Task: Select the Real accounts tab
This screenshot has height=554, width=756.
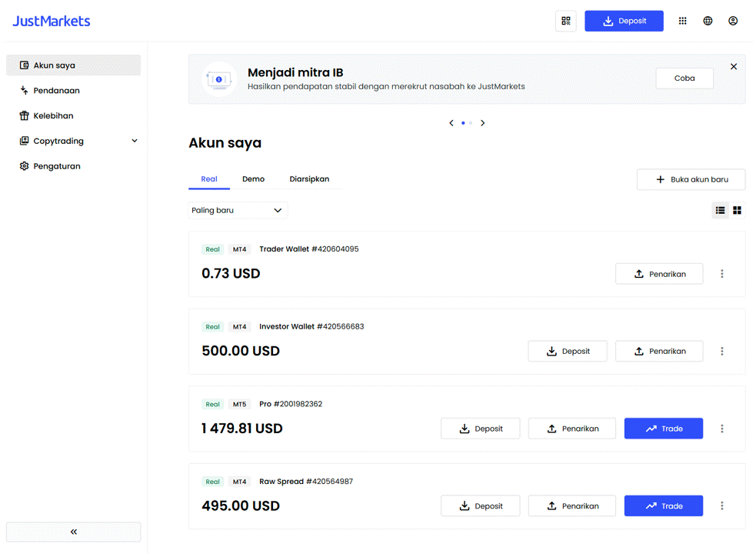Action: (x=208, y=179)
